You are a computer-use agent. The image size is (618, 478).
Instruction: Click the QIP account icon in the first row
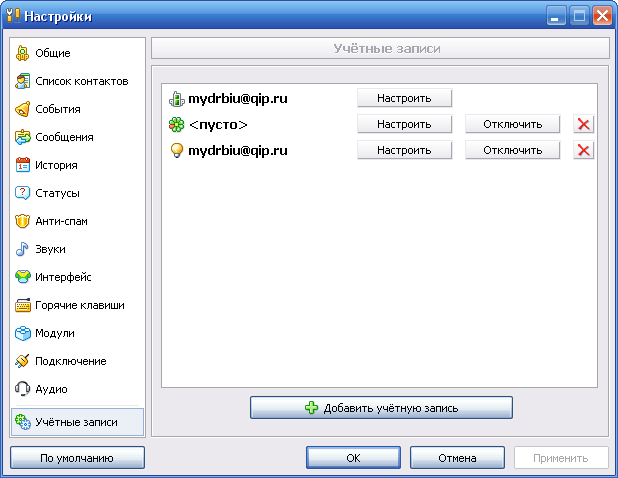[x=177, y=99]
